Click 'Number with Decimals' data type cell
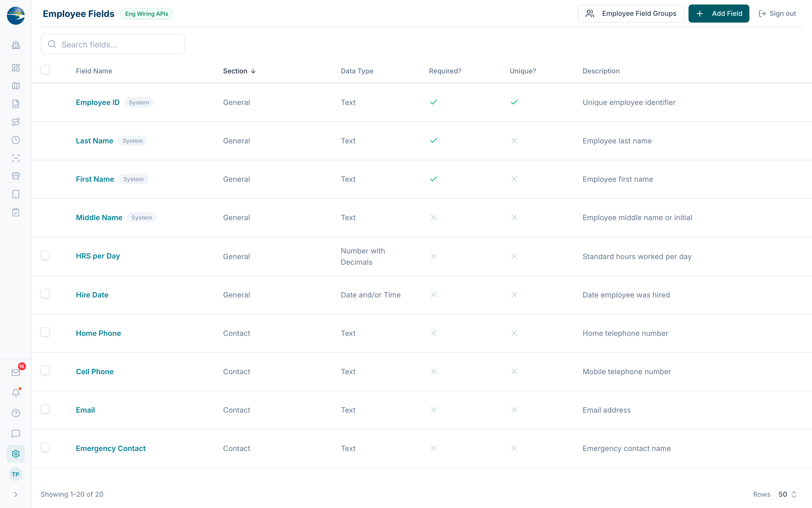812x508 pixels. [363, 256]
